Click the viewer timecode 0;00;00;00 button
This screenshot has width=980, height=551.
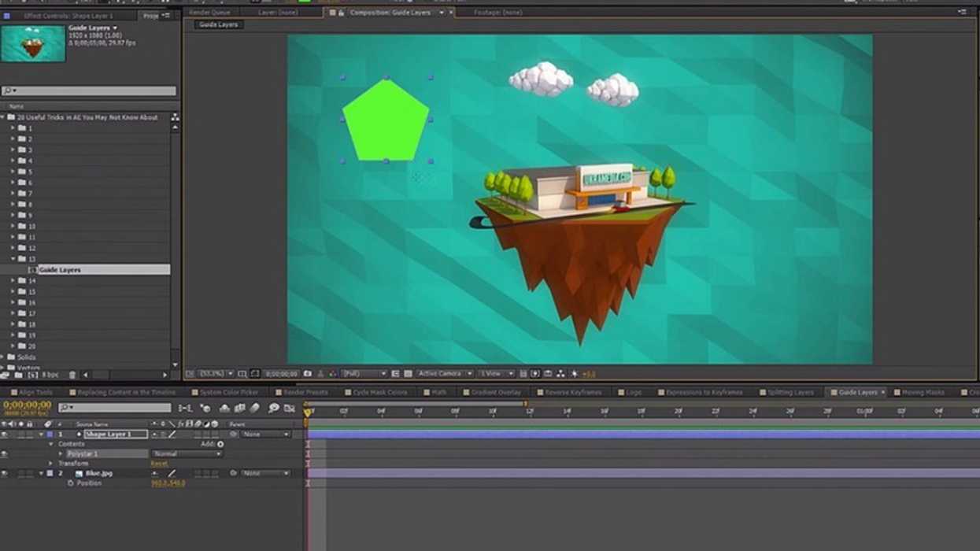(x=281, y=374)
